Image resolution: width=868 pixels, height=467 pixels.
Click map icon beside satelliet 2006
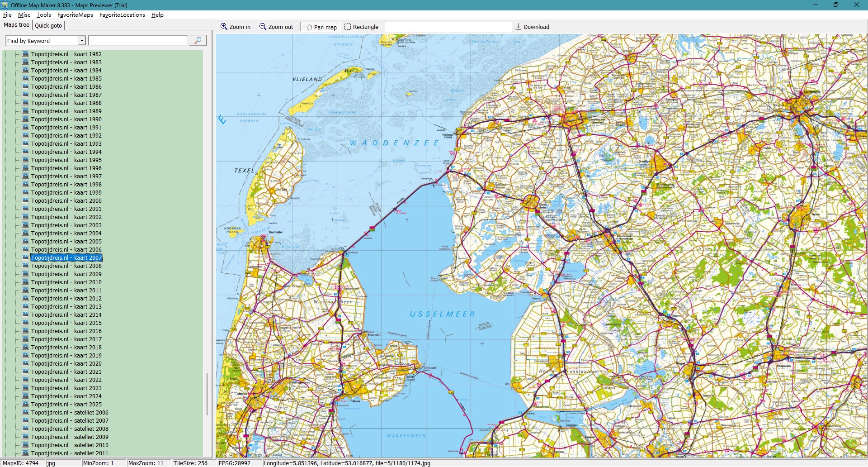click(x=25, y=412)
